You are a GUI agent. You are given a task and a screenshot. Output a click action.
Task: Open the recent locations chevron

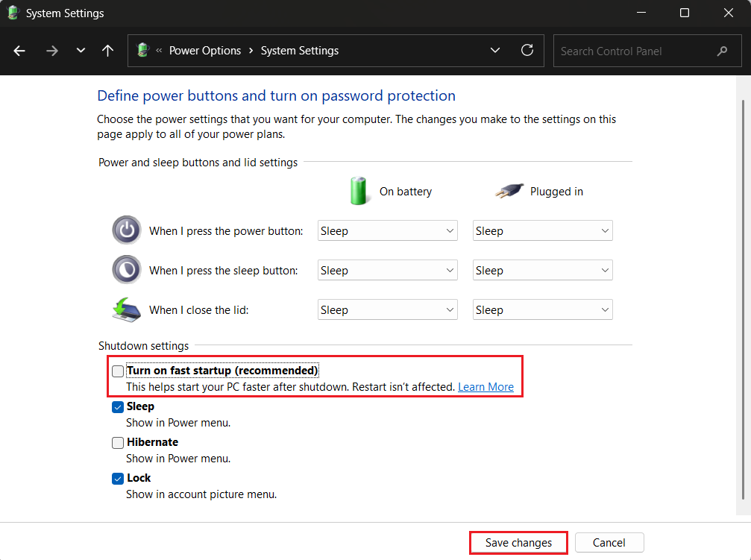[x=81, y=51]
